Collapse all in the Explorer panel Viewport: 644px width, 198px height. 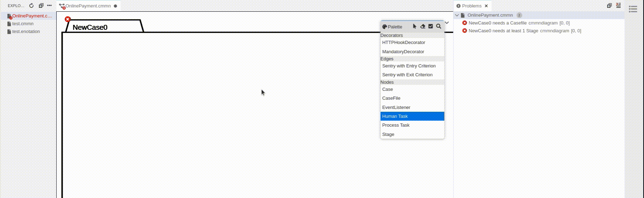coord(41,6)
